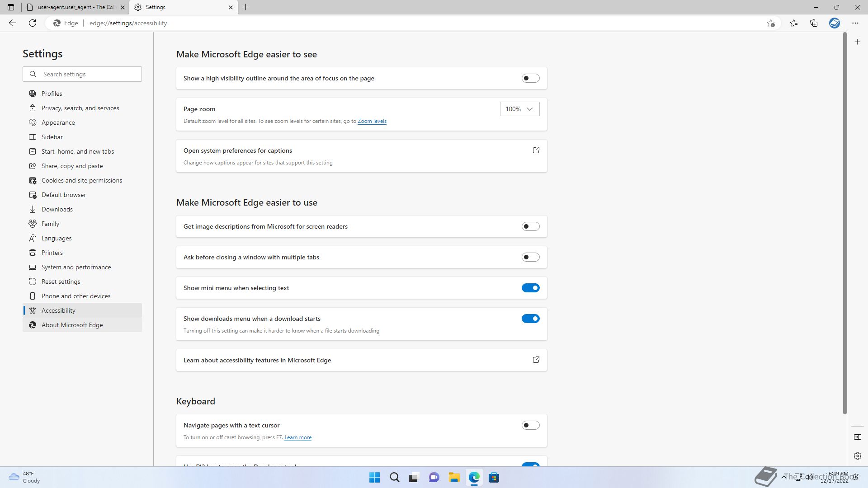This screenshot has height=488, width=868.
Task: Follow the Zoom levels link
Action: tap(372, 121)
